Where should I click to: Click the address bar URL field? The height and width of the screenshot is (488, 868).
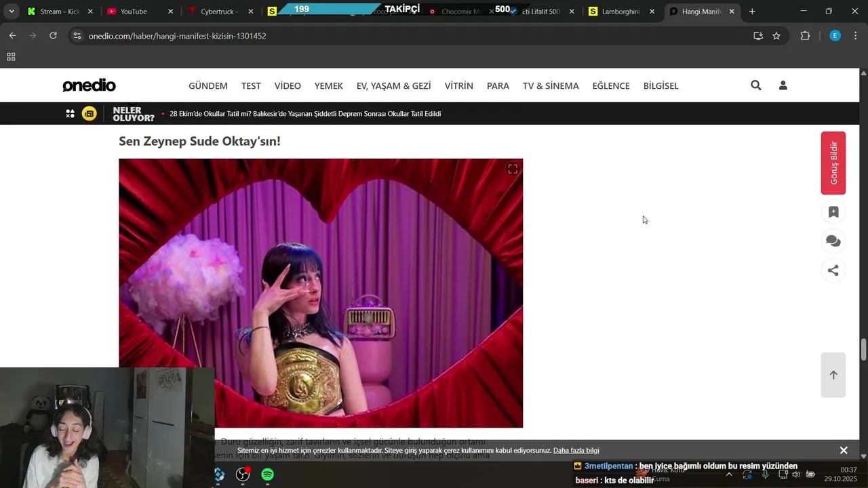(x=407, y=36)
